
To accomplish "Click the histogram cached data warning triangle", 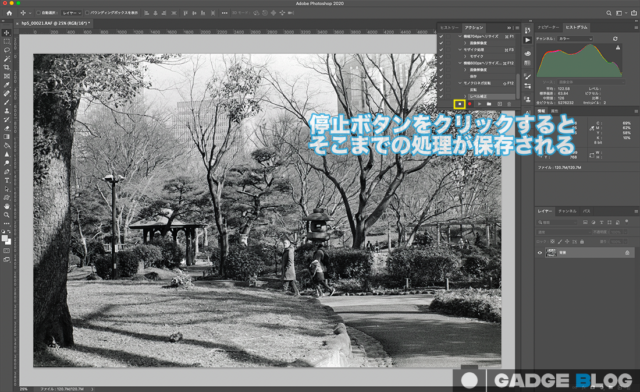I will pyautogui.click(x=618, y=48).
